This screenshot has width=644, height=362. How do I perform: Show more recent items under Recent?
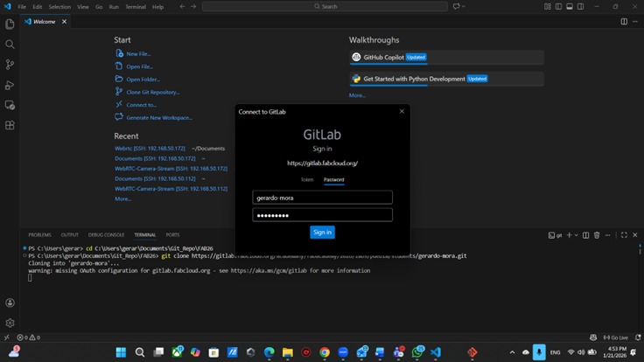point(122,199)
